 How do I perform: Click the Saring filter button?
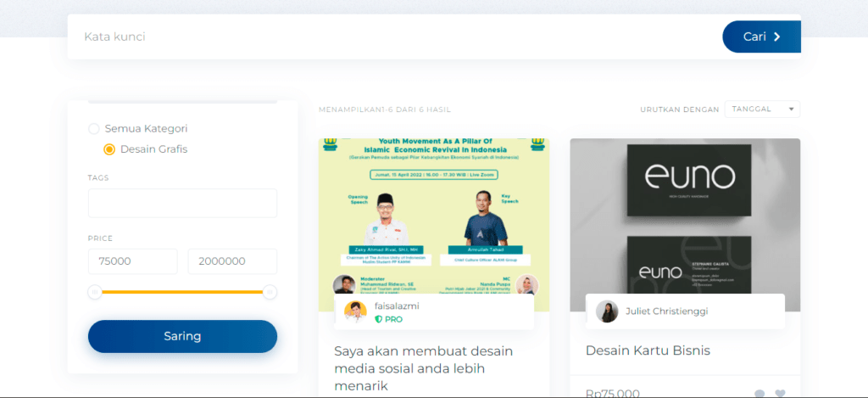click(183, 336)
